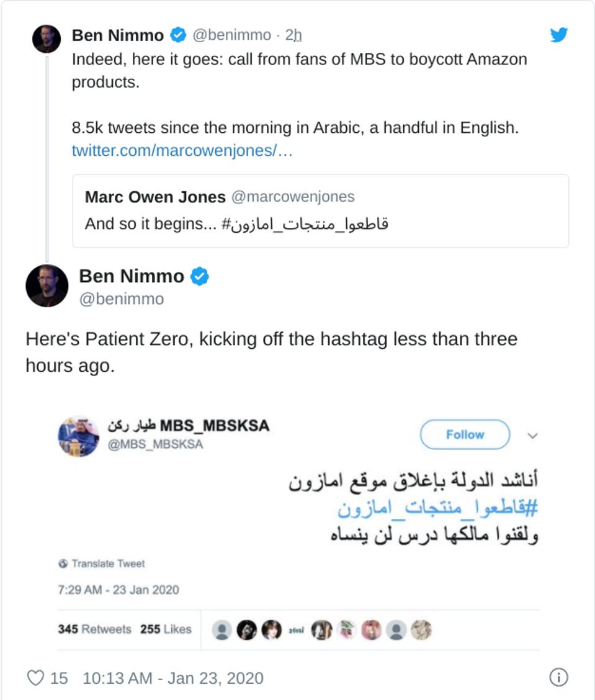The image size is (595, 700).
Task: Open the twitter.com/marcowenjones link
Action: [182, 151]
